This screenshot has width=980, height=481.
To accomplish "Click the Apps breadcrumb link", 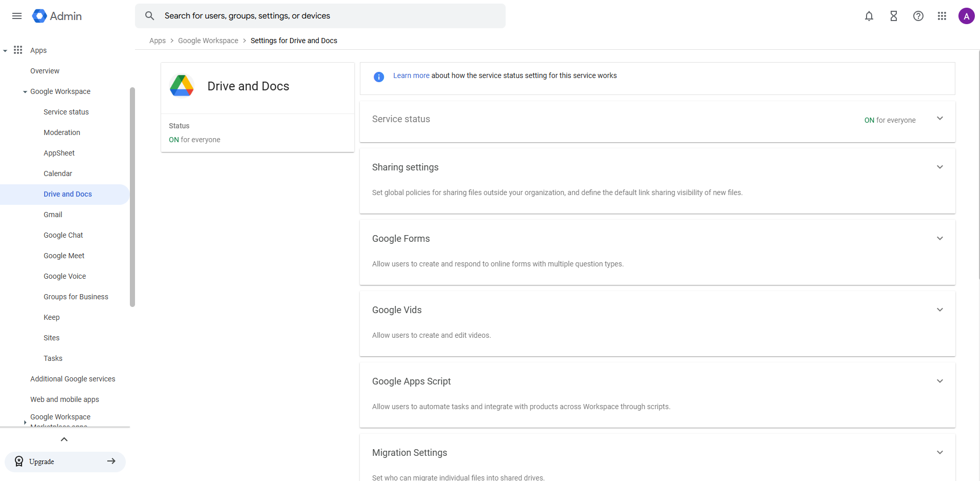I will click(157, 41).
